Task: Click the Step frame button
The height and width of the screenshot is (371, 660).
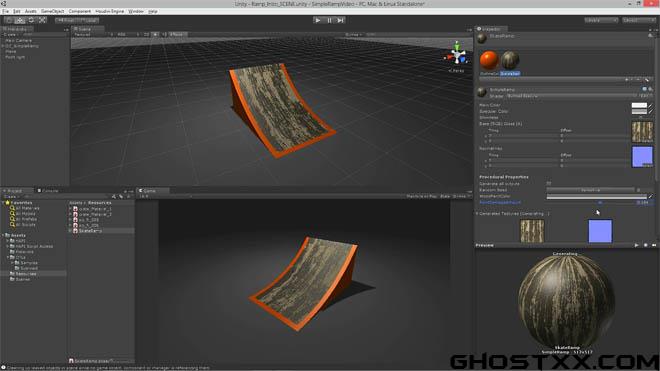Action: coord(341,20)
